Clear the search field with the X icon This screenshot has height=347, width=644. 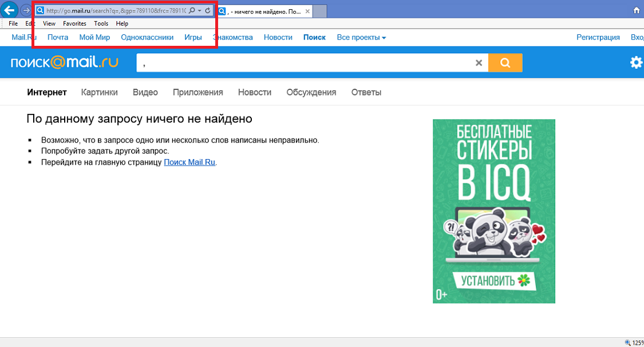click(479, 63)
